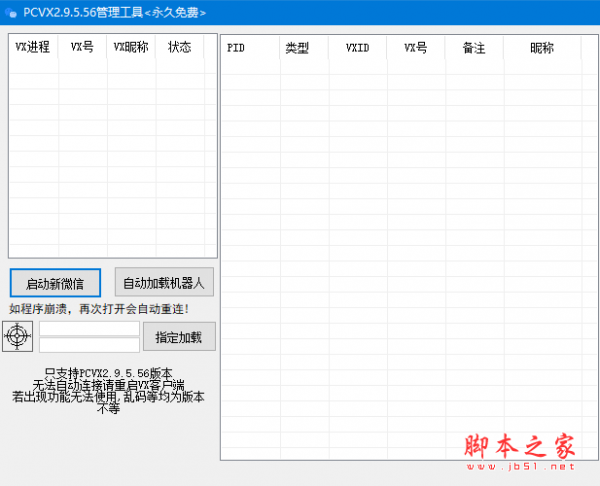The width and height of the screenshot is (600, 486).
Task: Sort by the 备注 column header
Action: (x=474, y=48)
